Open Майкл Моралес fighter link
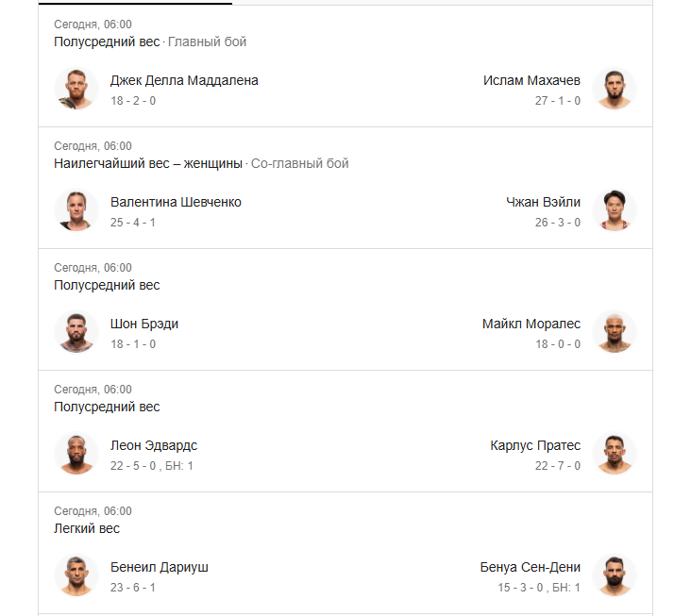 pyautogui.click(x=531, y=325)
